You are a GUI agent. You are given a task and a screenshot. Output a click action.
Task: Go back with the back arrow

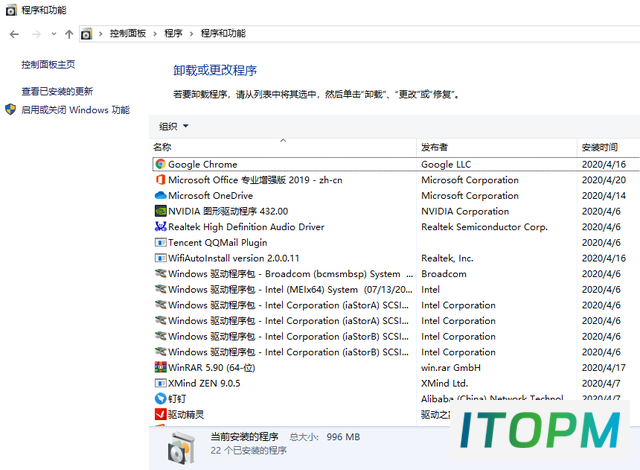[x=14, y=34]
